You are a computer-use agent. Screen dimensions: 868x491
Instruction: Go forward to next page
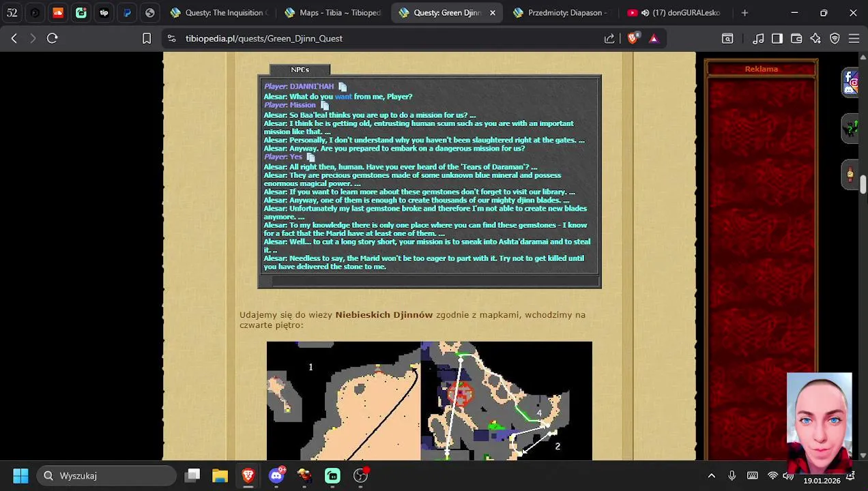[33, 39]
